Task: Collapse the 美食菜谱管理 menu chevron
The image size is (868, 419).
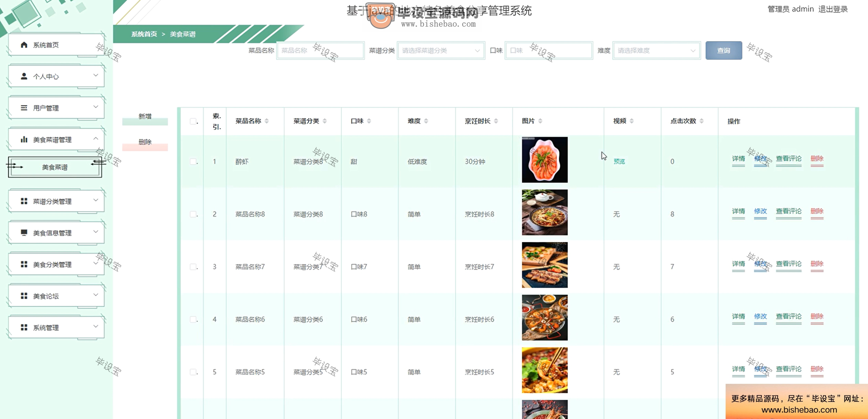Action: click(96, 138)
